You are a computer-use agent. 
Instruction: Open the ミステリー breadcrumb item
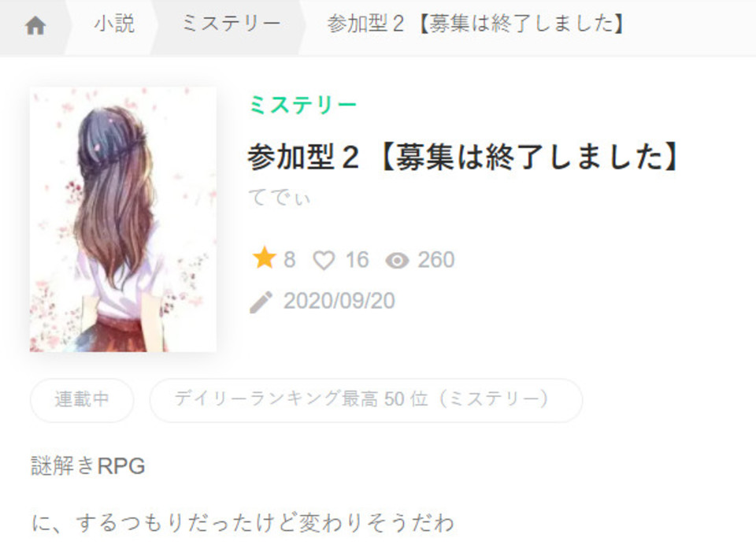click(231, 23)
